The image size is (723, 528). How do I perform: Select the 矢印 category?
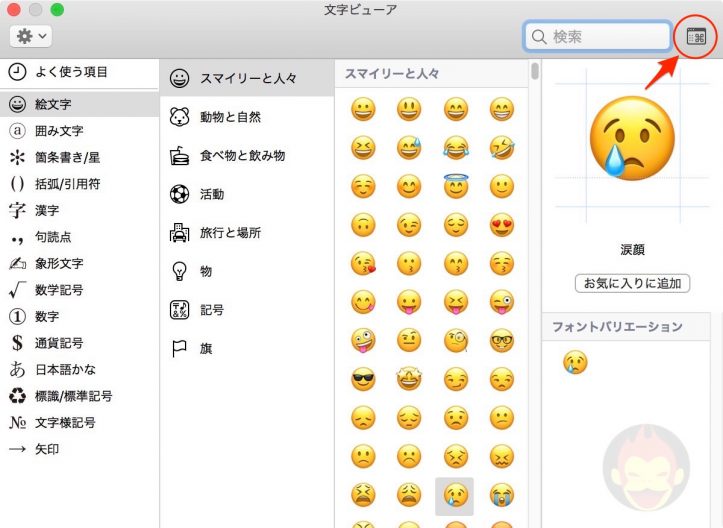[79, 449]
